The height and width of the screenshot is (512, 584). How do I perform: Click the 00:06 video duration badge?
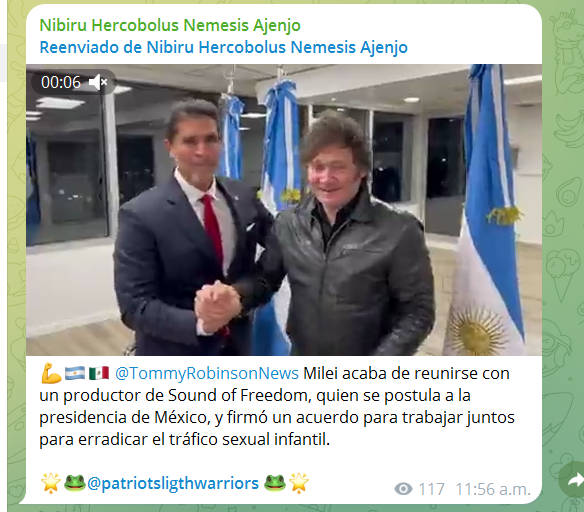(x=61, y=82)
